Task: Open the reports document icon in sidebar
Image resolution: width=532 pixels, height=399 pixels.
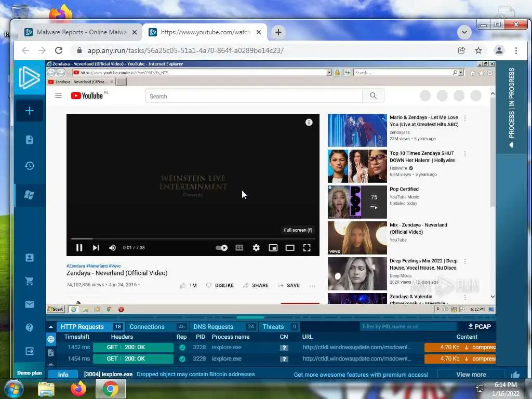Action: click(30, 140)
